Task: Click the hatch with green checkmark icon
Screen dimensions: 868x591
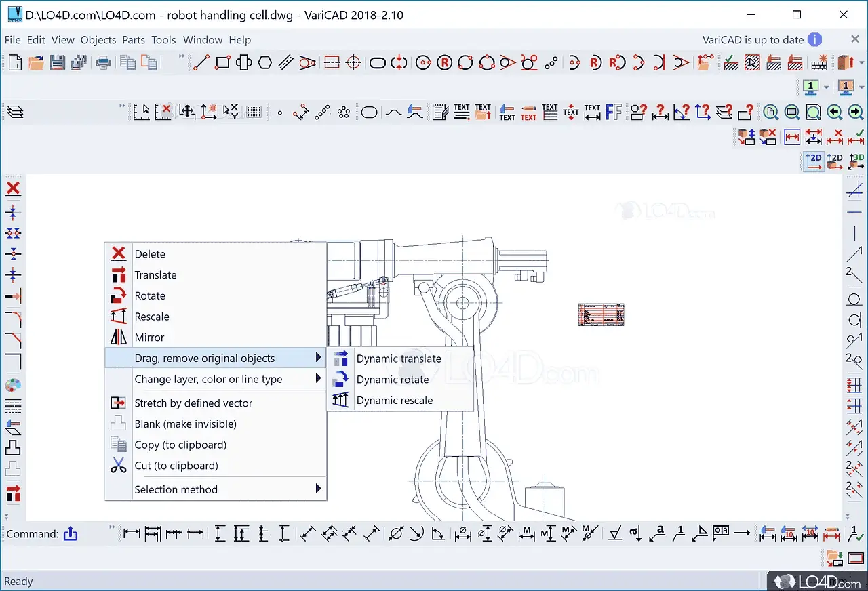Action: tap(731, 63)
